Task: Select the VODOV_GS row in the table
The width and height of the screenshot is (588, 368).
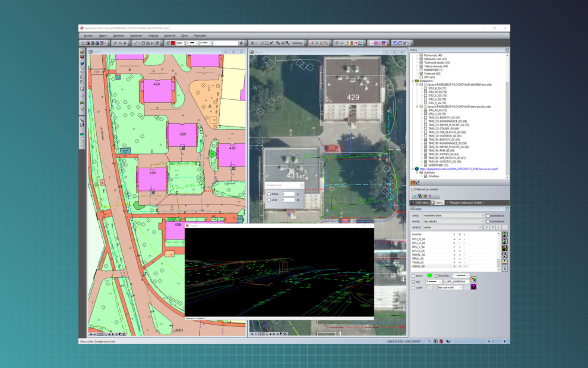Action: [440, 266]
